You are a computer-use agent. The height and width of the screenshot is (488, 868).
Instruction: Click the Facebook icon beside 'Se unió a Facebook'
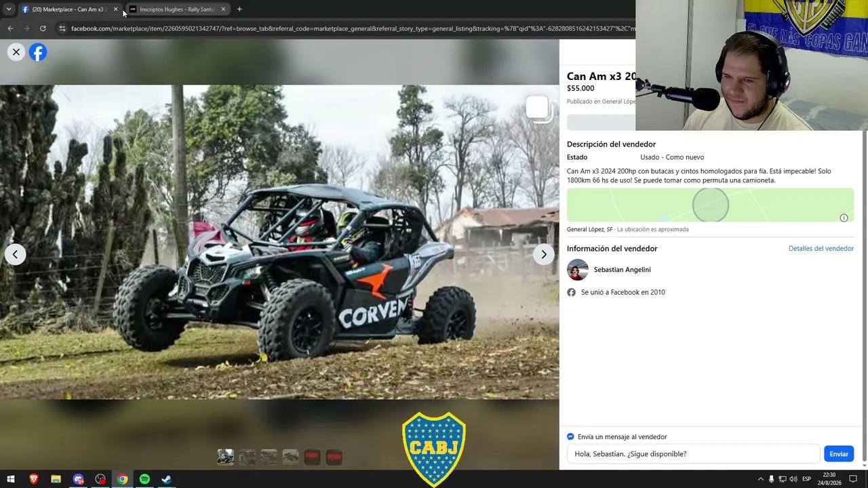pyautogui.click(x=572, y=292)
